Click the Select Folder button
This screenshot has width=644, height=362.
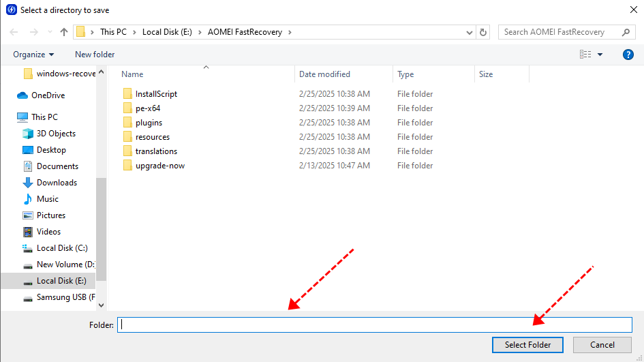[527, 345]
